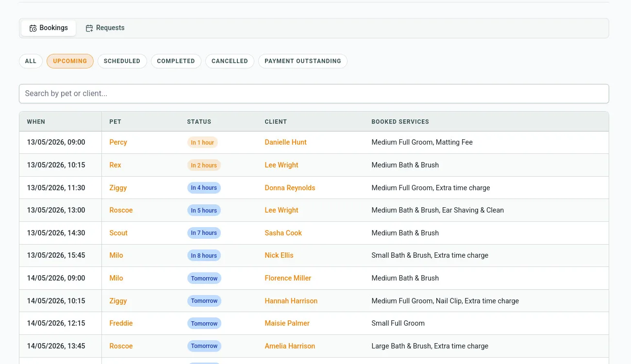This screenshot has width=631, height=364.
Task: Open Ziggy link in the 13/05 11:30 row
Action: coord(118,188)
